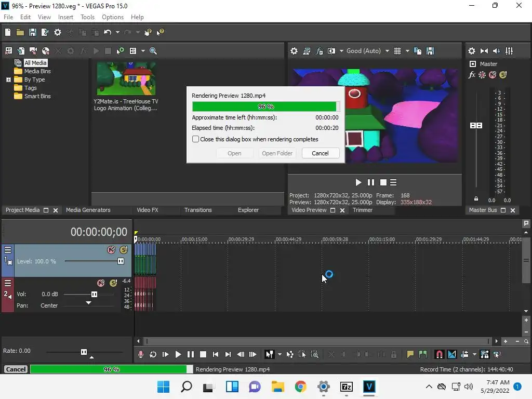The image size is (532, 399).
Task: Expand By Type tree node
Action: pos(8,79)
